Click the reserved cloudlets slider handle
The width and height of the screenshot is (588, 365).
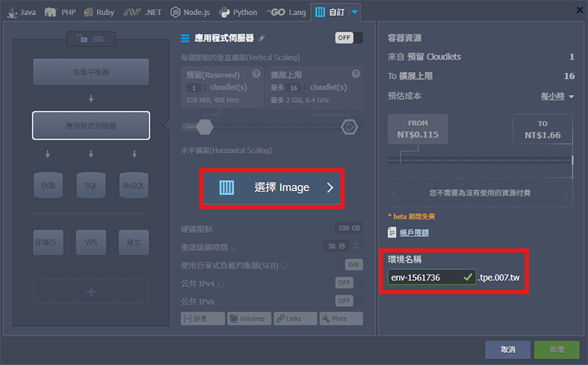204,127
